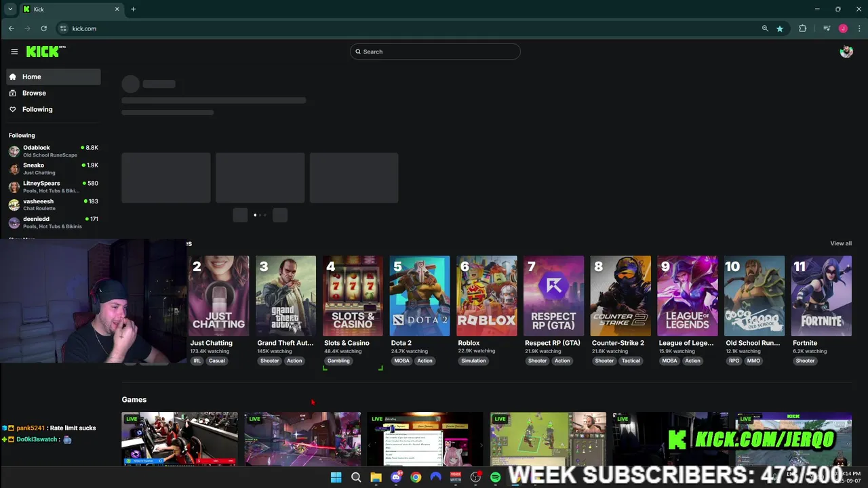Open Chrome media controls icon
The width and height of the screenshot is (868, 488).
point(827,28)
